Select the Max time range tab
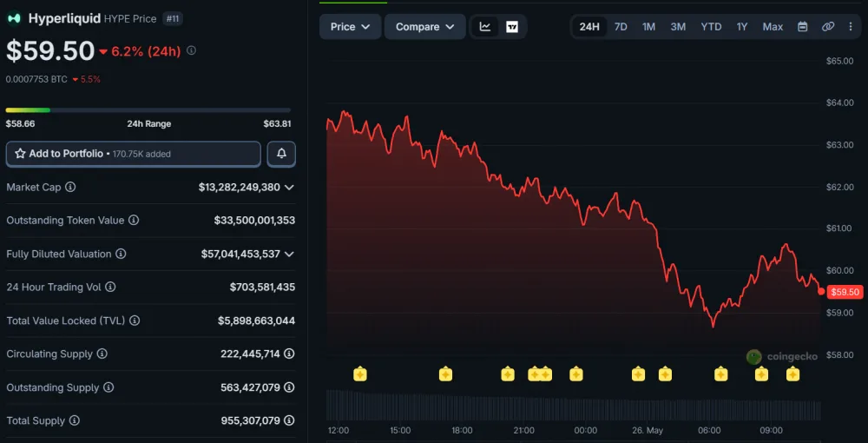Screen dimensions: 868x443 tap(773, 27)
